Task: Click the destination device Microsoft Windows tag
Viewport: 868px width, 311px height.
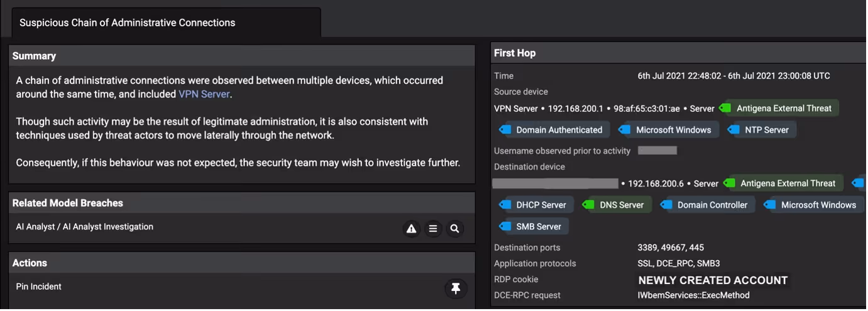Action: pyautogui.click(x=813, y=205)
